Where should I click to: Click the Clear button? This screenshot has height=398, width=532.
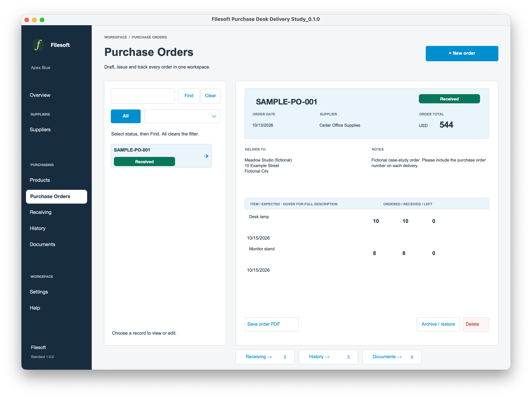click(210, 96)
